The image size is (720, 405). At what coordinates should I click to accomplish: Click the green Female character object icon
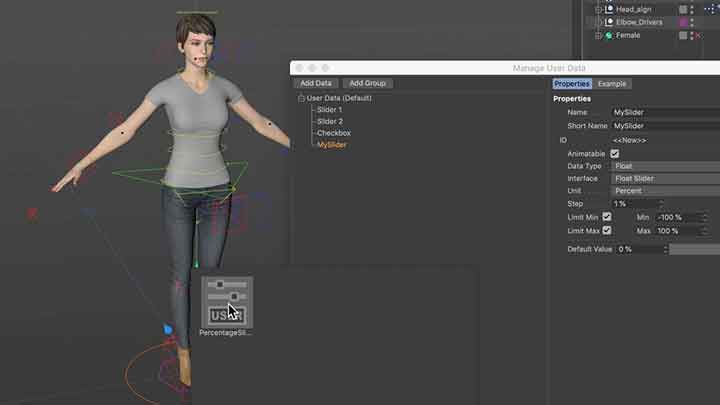coord(609,35)
